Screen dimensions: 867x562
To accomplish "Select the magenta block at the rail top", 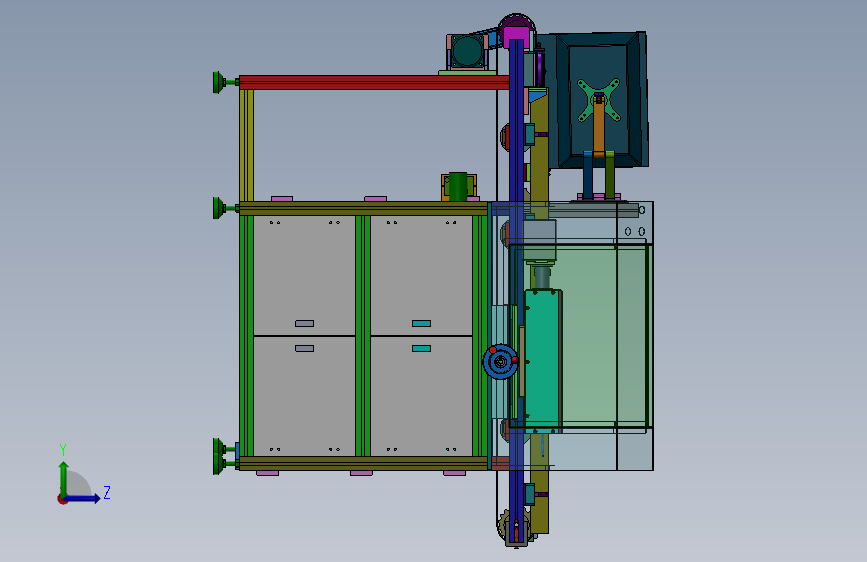I will 516,35.
